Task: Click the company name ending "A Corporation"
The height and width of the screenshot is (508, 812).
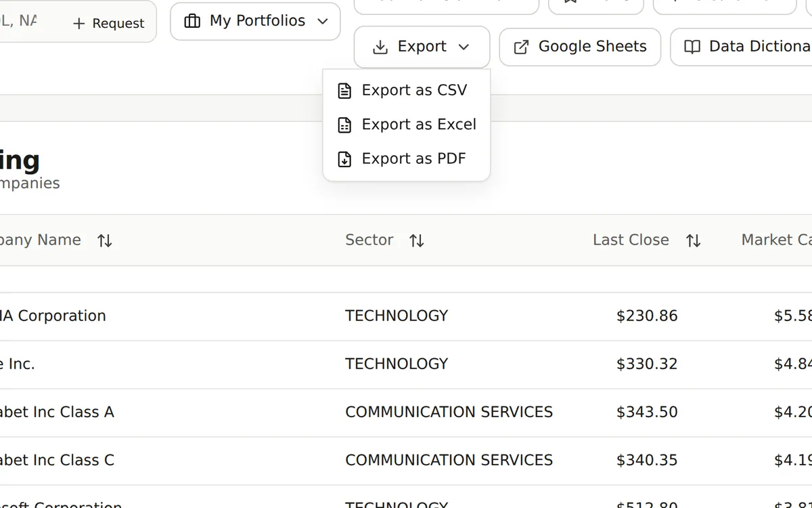Action: (x=53, y=316)
